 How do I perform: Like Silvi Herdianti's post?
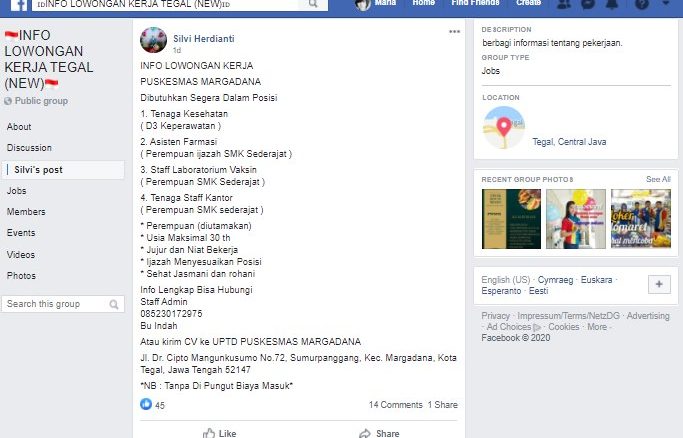(220, 433)
